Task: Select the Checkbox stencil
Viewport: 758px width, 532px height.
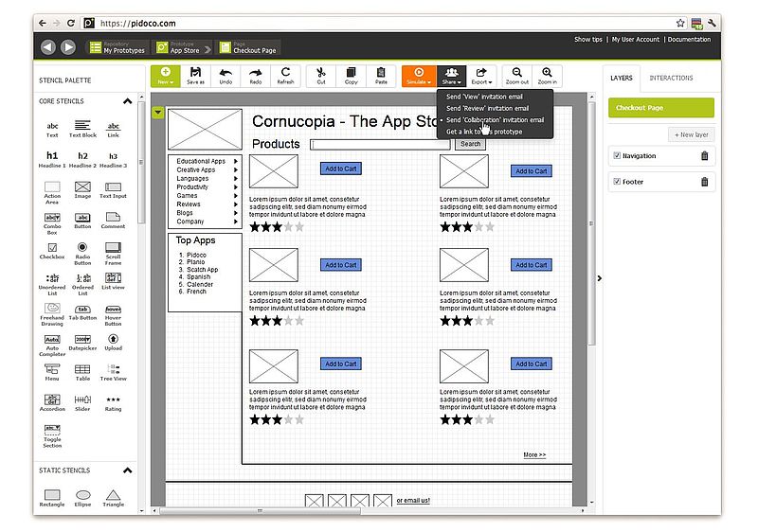Action: 52,251
